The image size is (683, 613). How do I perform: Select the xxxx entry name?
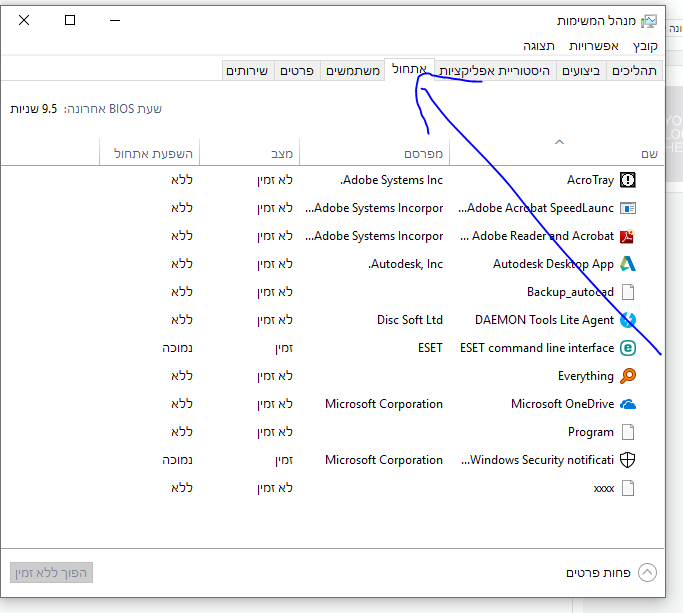point(604,488)
